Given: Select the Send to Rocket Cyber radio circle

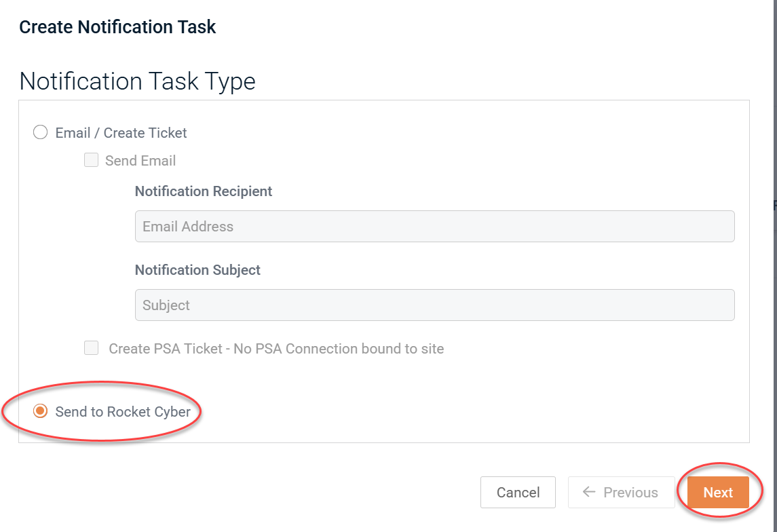Looking at the screenshot, I should pos(41,411).
